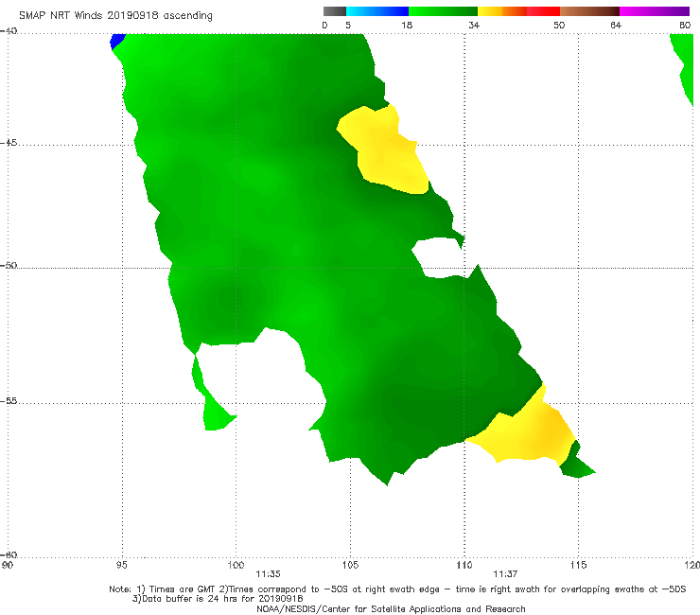Click the note line starting 'Note: 1) Times are GMT'

(397, 589)
